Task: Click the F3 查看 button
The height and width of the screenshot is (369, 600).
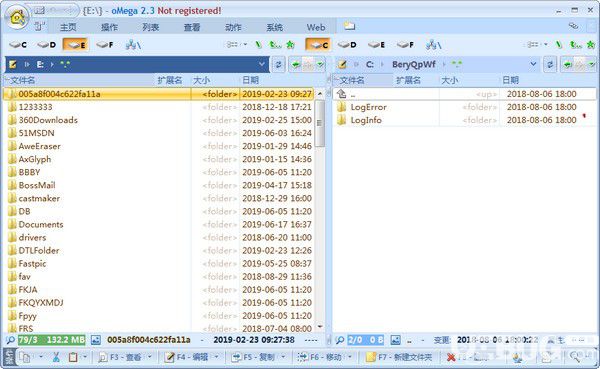Action: tap(120, 357)
